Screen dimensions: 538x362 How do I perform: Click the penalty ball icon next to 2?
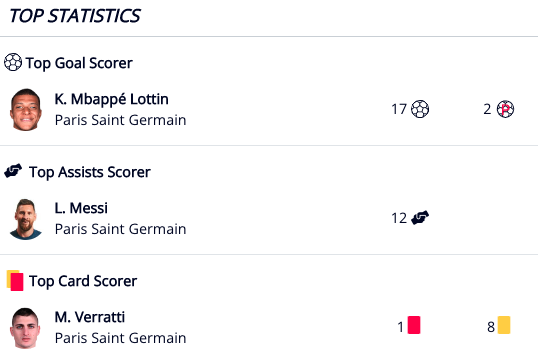pyautogui.click(x=505, y=109)
